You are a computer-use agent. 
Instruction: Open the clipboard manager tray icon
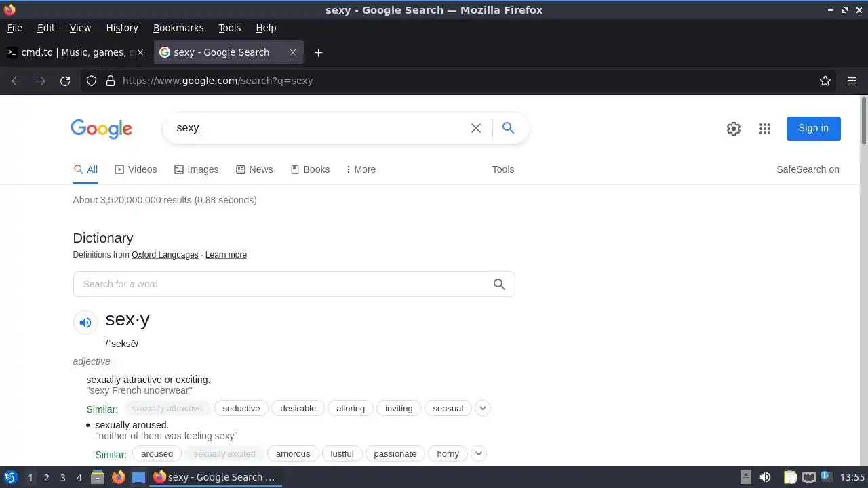click(790, 477)
